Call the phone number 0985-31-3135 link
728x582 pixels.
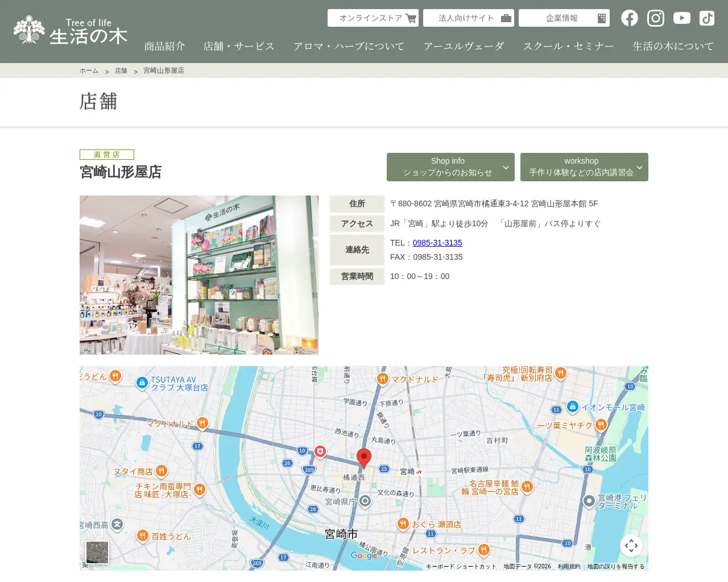coord(437,243)
